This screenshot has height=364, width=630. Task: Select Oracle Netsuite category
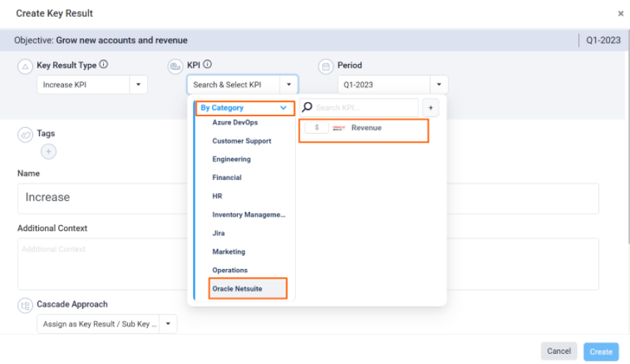coord(248,288)
